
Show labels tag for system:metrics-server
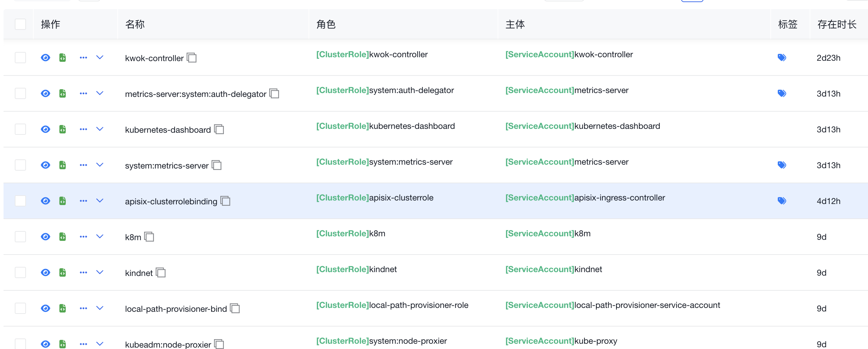click(782, 165)
